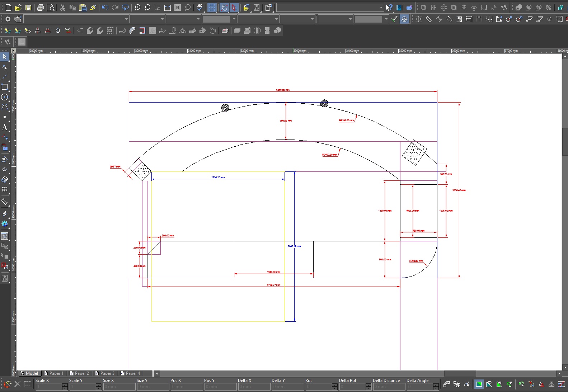568x392 pixels.
Task: Open the context Help pointer icon
Action: [389, 8]
